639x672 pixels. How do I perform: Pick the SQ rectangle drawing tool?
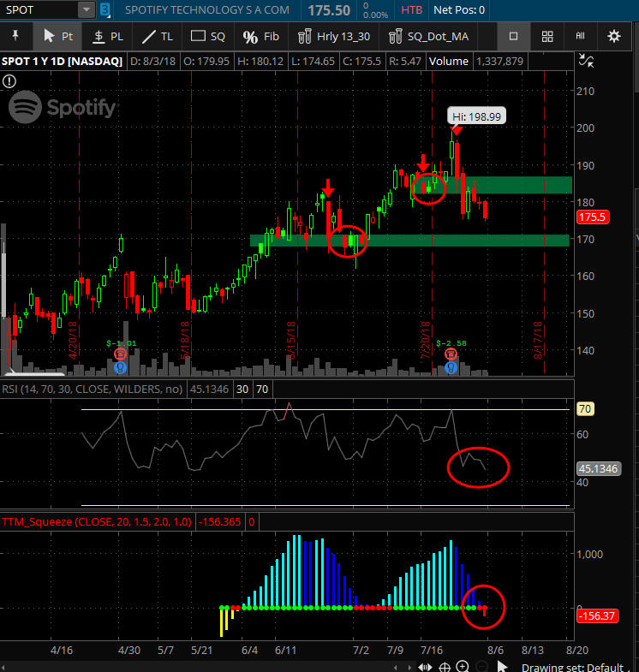click(208, 37)
